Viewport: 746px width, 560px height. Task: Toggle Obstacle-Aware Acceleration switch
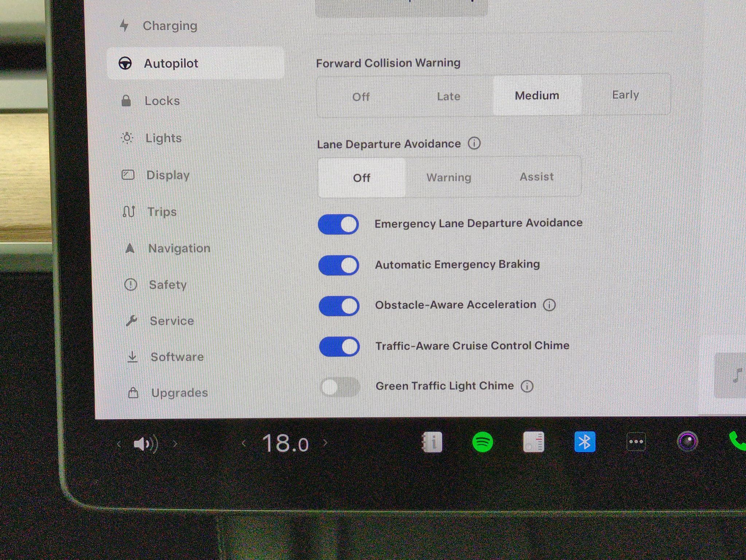coord(339,306)
